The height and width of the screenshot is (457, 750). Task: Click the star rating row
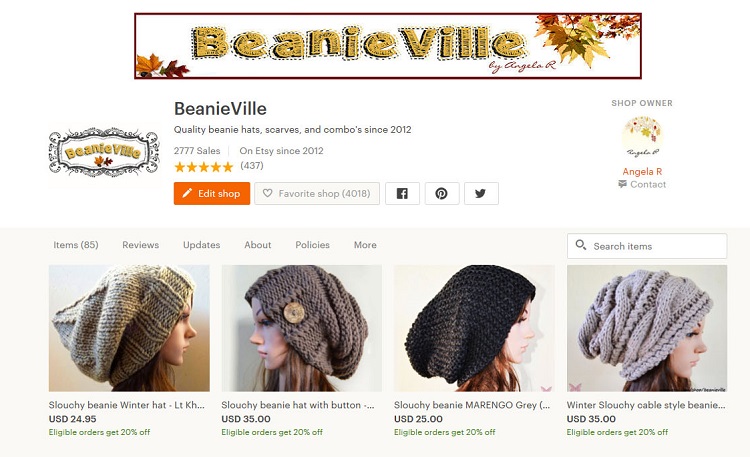tap(203, 167)
